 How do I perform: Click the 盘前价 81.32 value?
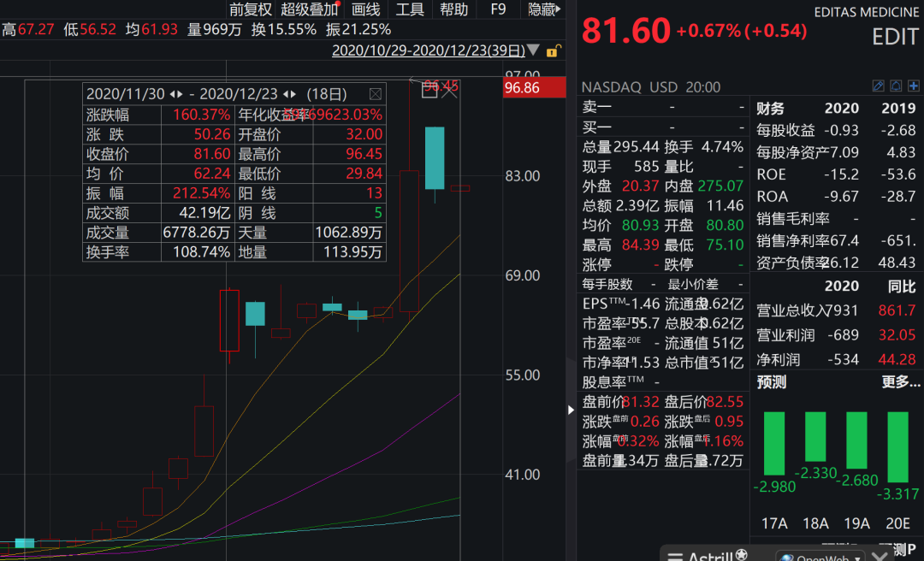point(641,402)
